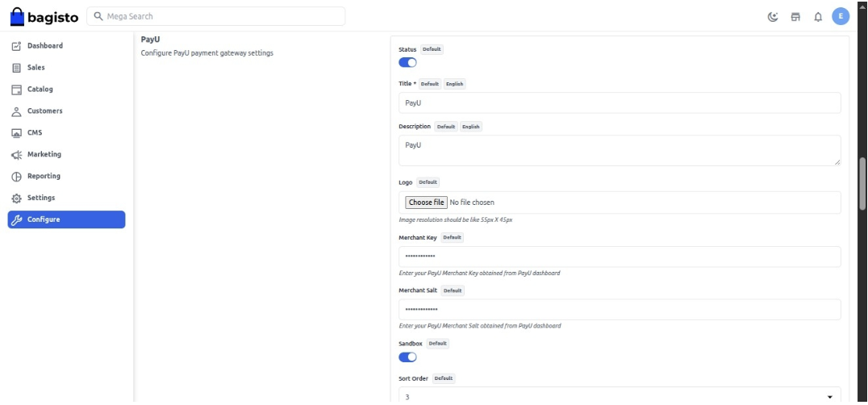Open the notifications bell
This screenshot has height=405, width=868.
point(818,17)
